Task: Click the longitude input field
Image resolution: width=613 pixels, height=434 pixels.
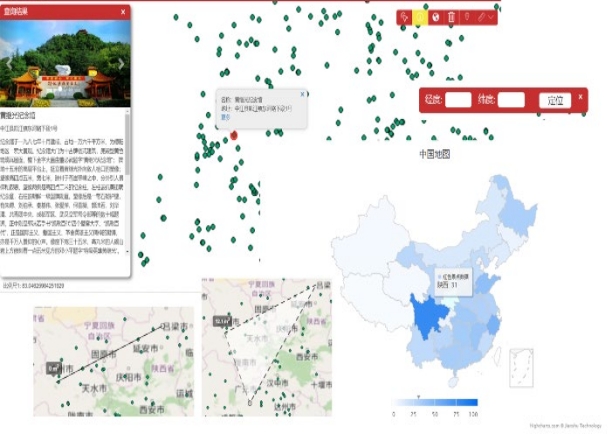Action: (x=458, y=100)
